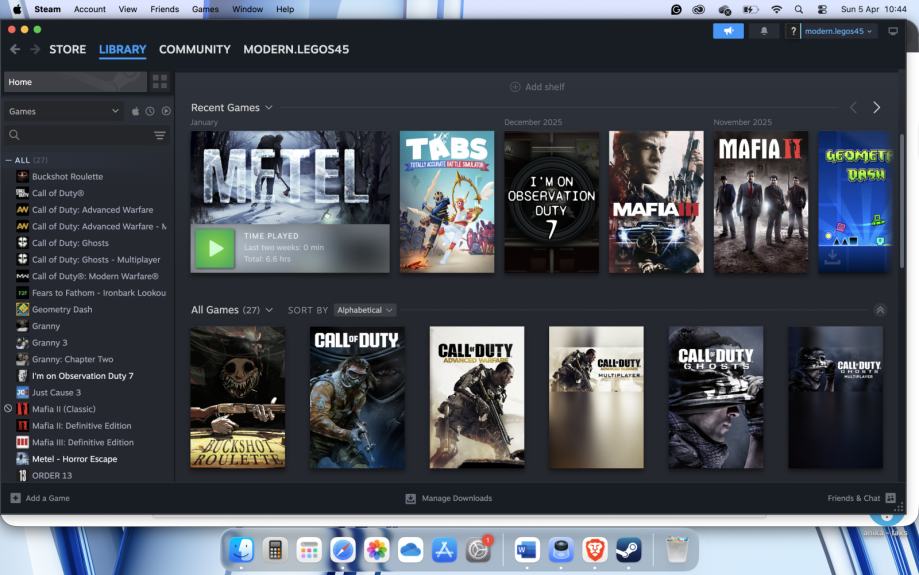Open the Control Center menu bar icon
This screenshot has height=575, width=919.
822,9
